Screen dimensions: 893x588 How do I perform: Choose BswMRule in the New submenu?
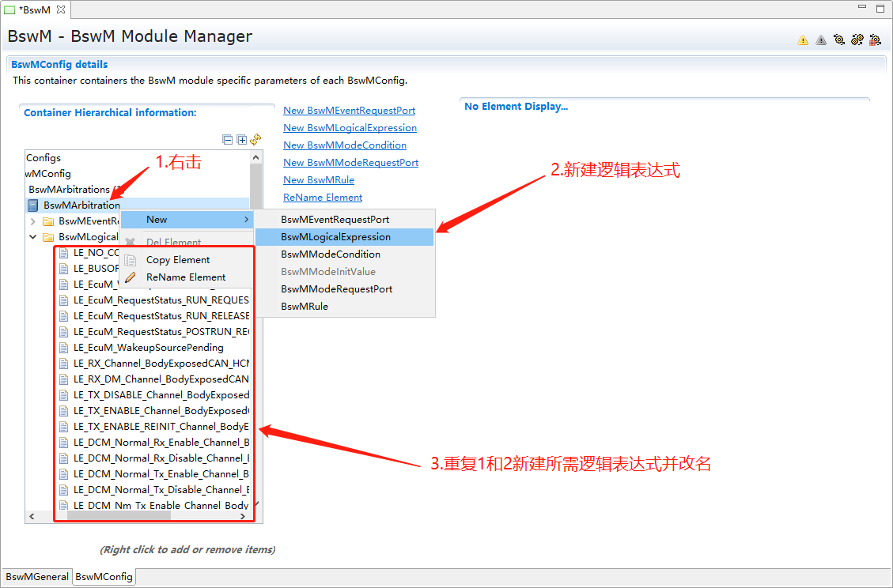305,307
